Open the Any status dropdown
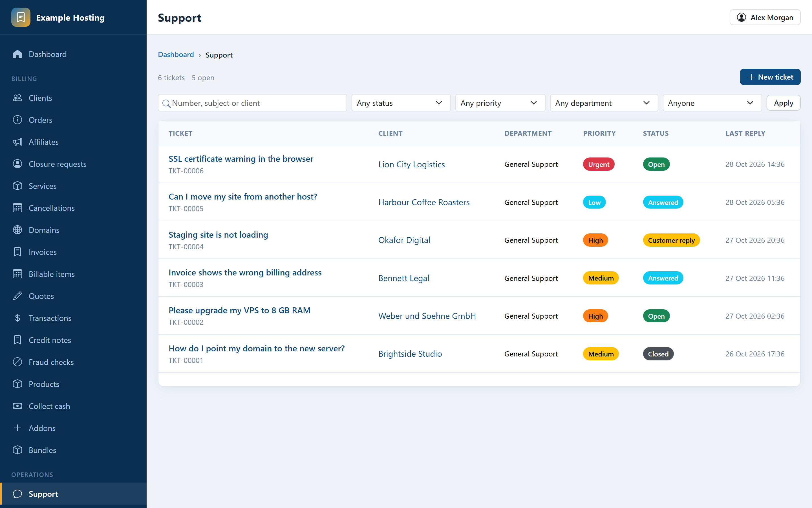Viewport: 812px width, 508px height. [x=401, y=103]
